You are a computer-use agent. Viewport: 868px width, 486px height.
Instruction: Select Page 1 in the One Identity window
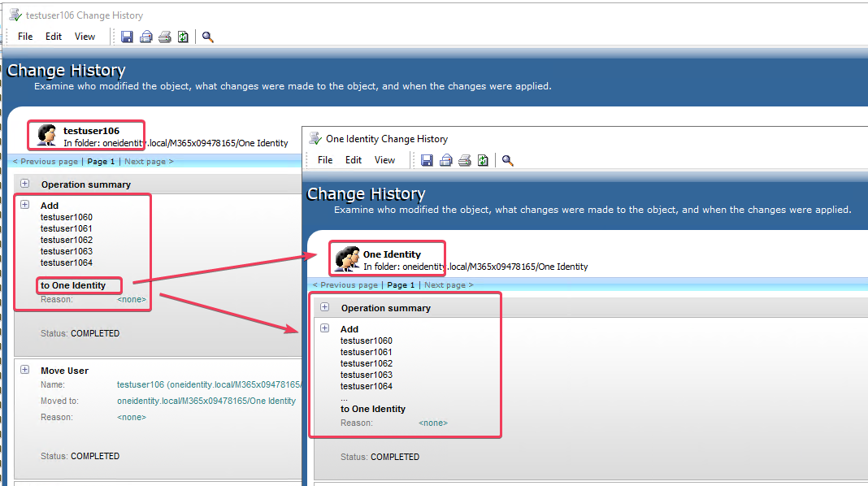(401, 285)
